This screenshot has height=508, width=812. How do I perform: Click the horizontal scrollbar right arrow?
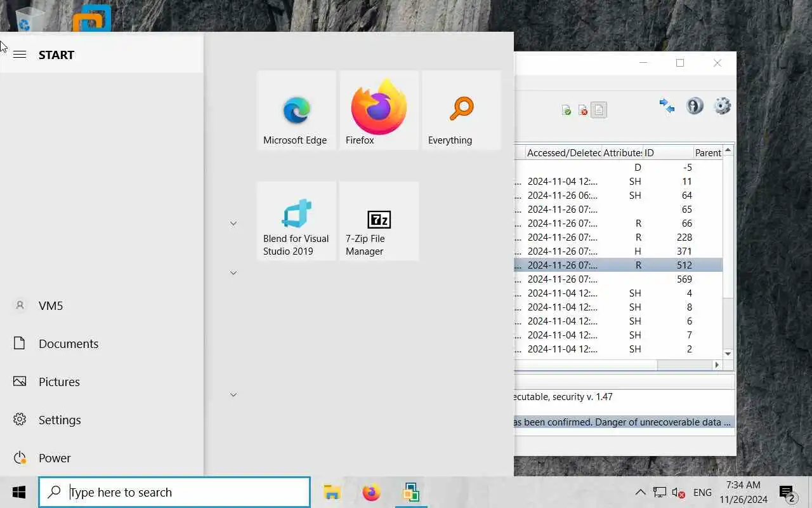(x=717, y=365)
